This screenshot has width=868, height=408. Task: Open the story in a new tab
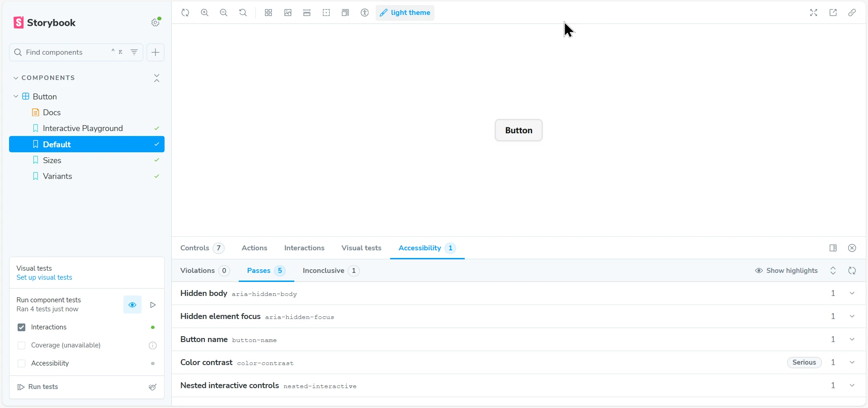[x=833, y=13]
